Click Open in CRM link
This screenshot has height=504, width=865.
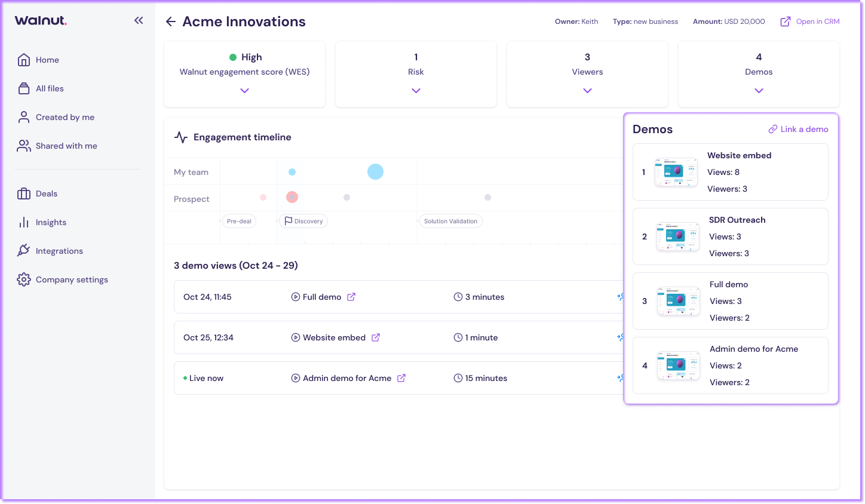pyautogui.click(x=810, y=21)
